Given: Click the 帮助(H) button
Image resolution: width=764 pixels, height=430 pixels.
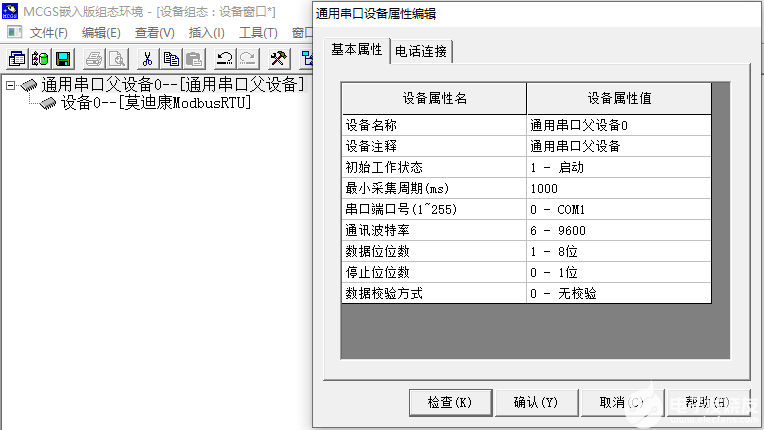Looking at the screenshot, I should point(708,403).
